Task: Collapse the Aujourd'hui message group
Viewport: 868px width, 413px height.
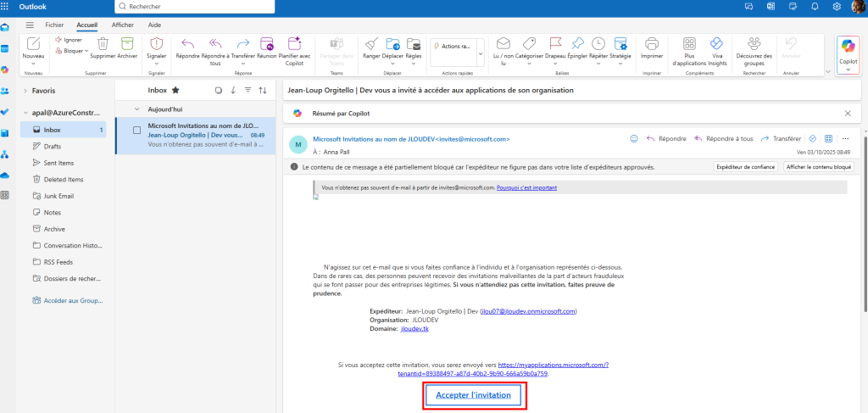Action: pyautogui.click(x=138, y=109)
